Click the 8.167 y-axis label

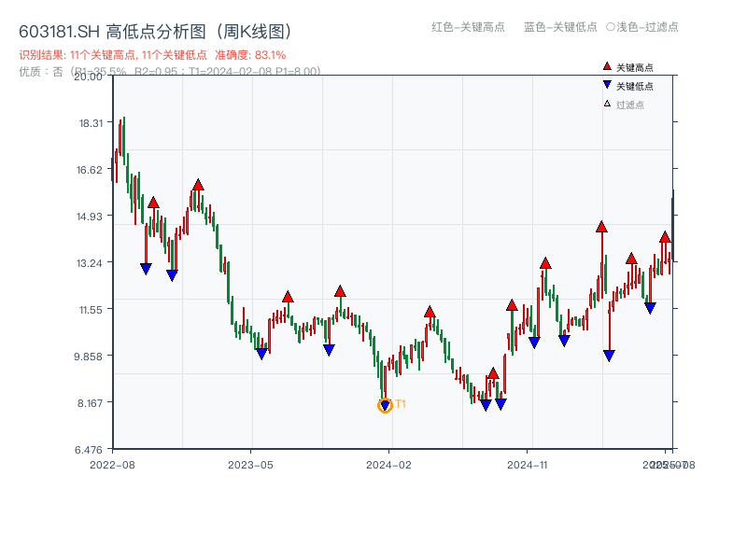[90, 403]
